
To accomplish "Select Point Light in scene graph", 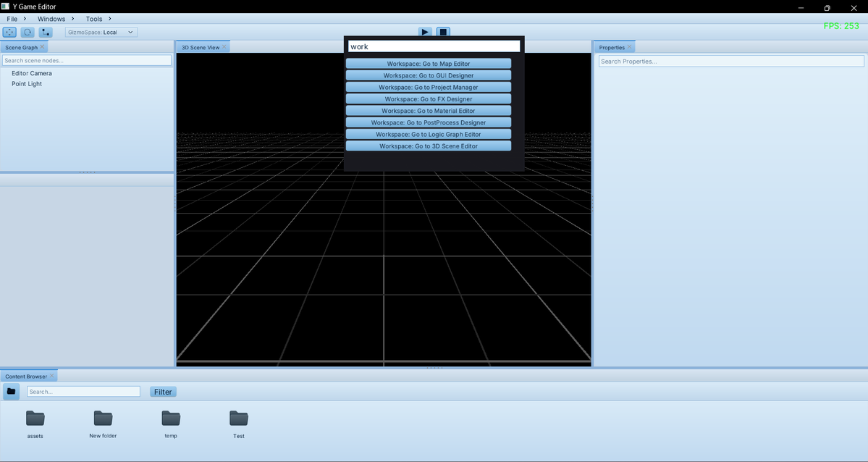I will [x=27, y=84].
